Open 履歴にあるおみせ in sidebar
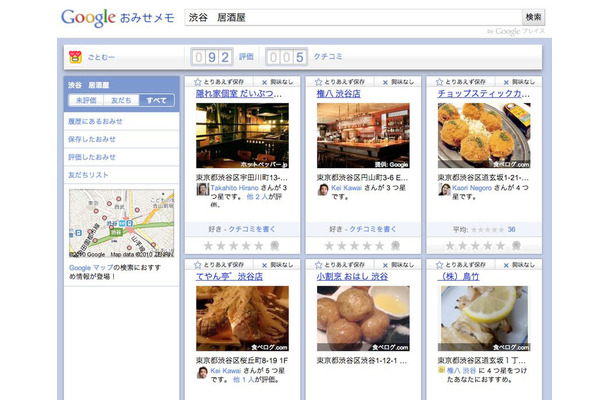The width and height of the screenshot is (610, 400). [x=95, y=121]
